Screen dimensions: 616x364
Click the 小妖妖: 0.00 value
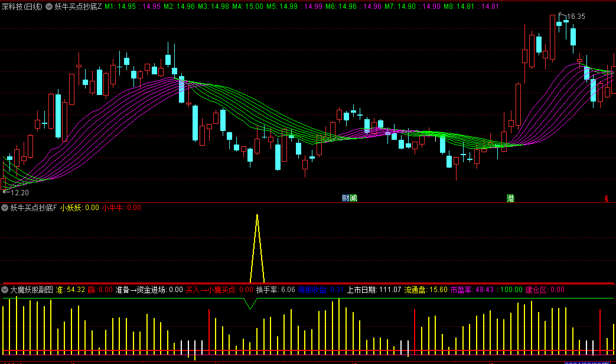click(79, 208)
